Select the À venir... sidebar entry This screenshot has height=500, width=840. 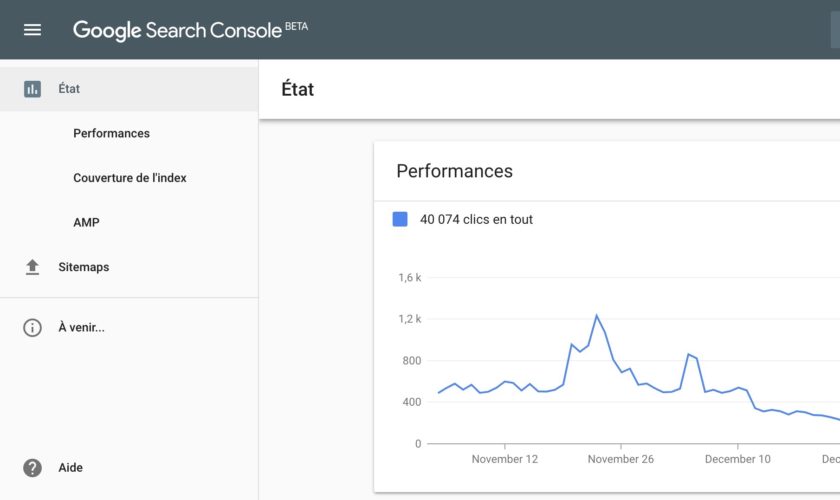[x=81, y=327]
